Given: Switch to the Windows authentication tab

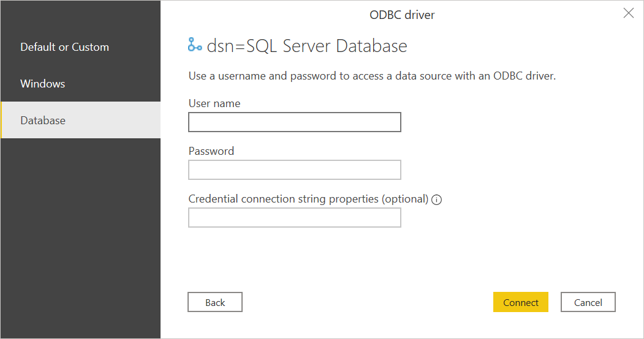Looking at the screenshot, I should (80, 84).
